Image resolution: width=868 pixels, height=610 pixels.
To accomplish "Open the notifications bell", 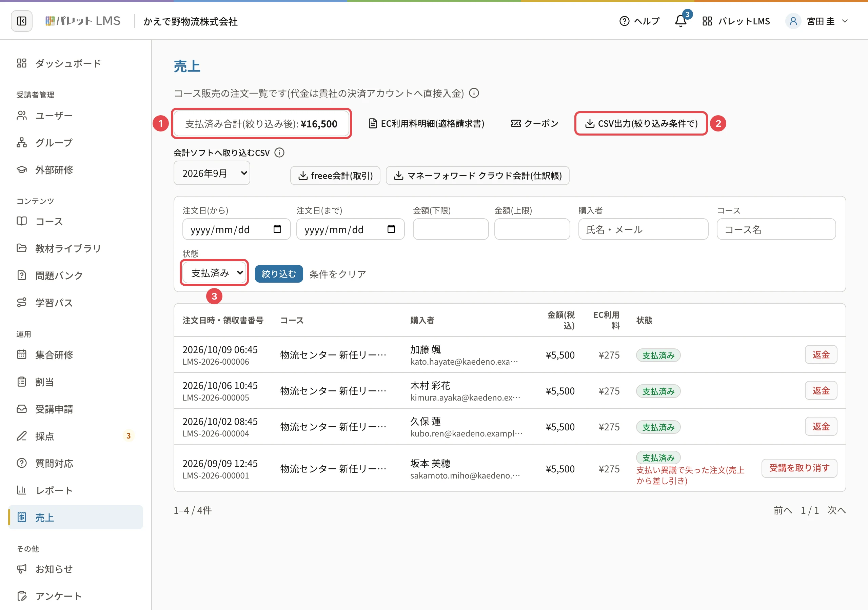I will pos(680,21).
